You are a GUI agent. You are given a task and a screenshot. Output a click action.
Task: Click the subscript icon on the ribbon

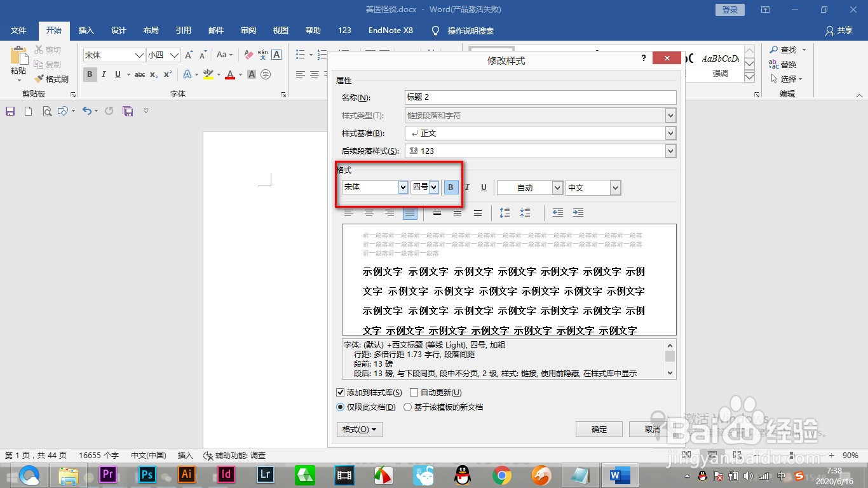(153, 74)
